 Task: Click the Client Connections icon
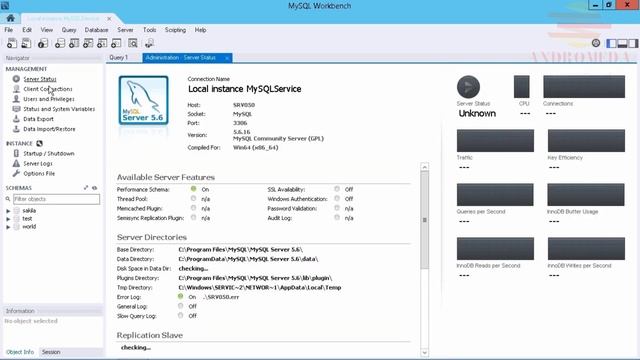click(16, 89)
